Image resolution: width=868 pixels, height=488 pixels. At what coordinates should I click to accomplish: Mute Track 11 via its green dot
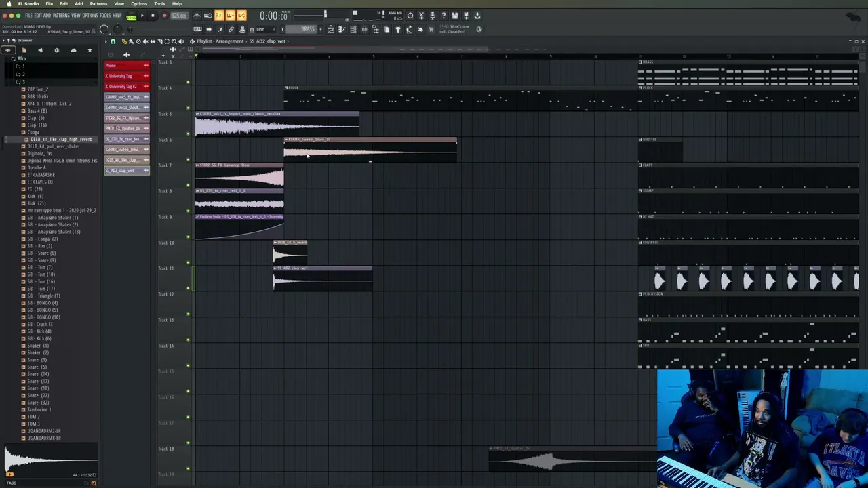point(188,289)
